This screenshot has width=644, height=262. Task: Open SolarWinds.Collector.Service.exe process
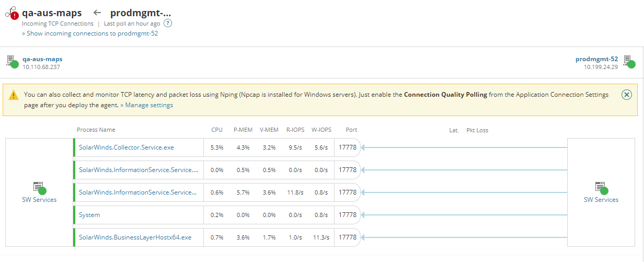126,147
